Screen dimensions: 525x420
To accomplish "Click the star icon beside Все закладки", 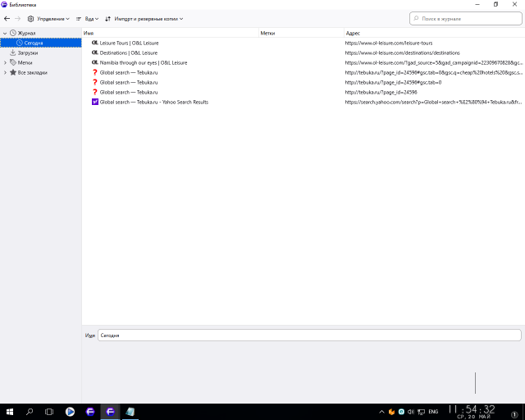I will tap(13, 72).
